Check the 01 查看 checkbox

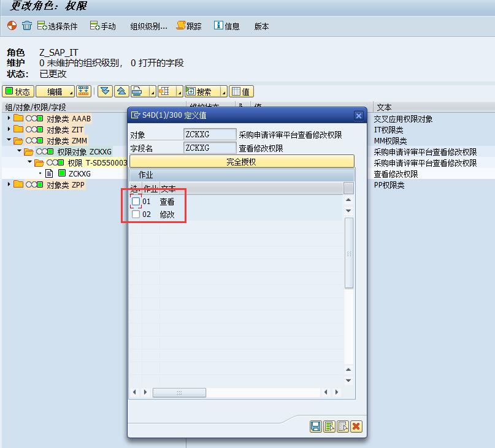coord(136,201)
